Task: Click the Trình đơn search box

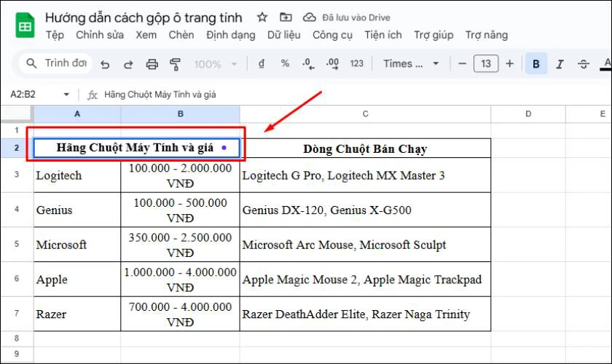Action: [55, 63]
